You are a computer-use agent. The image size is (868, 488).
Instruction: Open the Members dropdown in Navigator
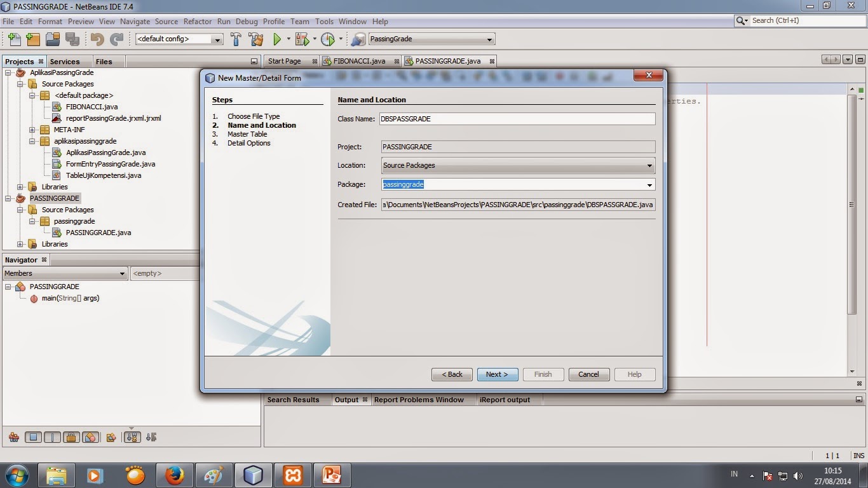[122, 274]
